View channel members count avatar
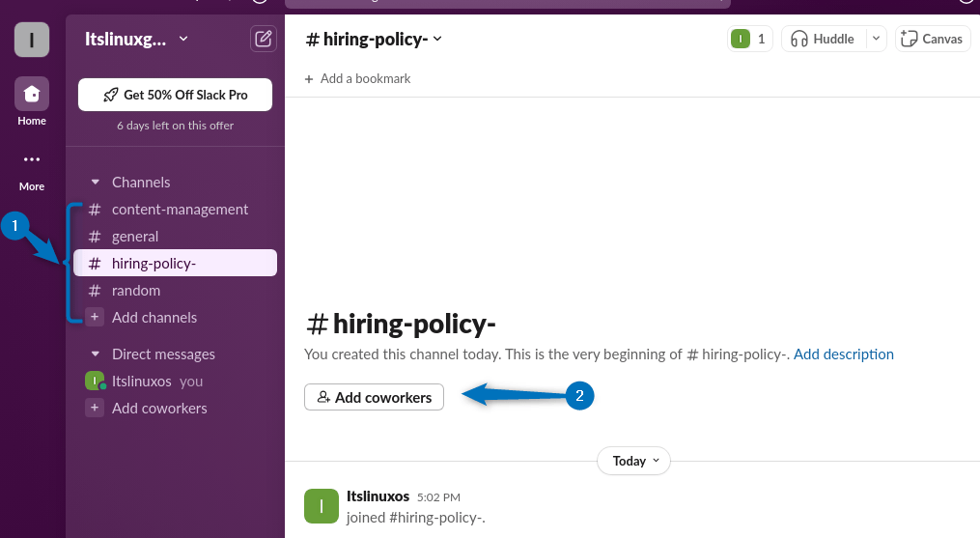This screenshot has height=538, width=980. click(749, 39)
